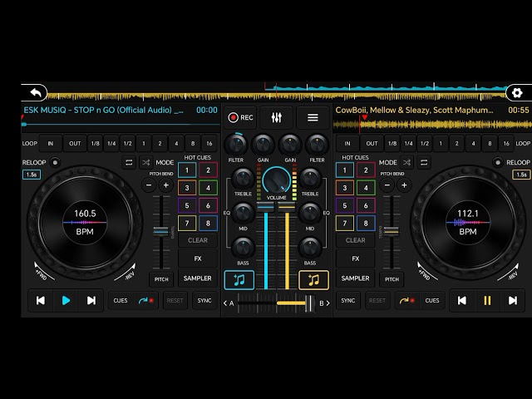The height and width of the screenshot is (399, 532).
Task: Open FX panel on deck A
Action: (x=198, y=259)
